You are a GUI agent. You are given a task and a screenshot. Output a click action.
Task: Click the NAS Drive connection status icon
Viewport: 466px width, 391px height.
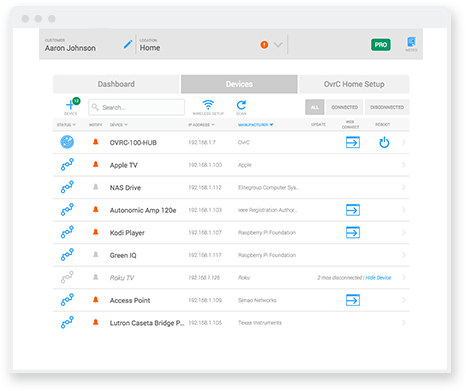click(x=67, y=187)
